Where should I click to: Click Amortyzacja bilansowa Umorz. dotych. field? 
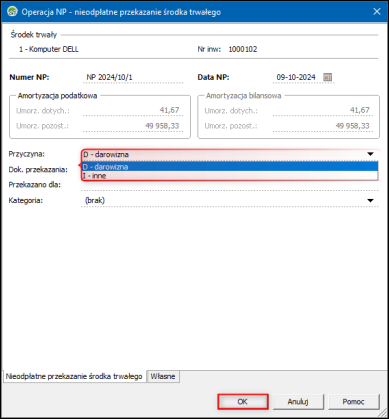323,110
